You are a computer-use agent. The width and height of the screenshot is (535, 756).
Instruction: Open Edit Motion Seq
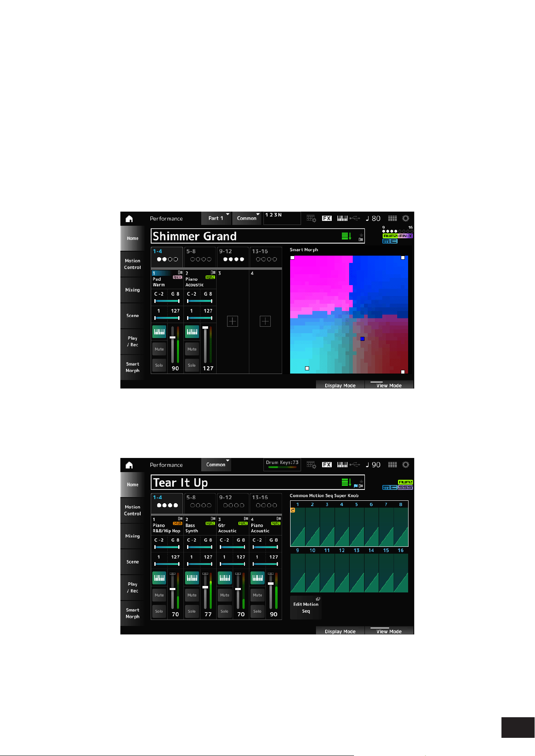pyautogui.click(x=306, y=607)
